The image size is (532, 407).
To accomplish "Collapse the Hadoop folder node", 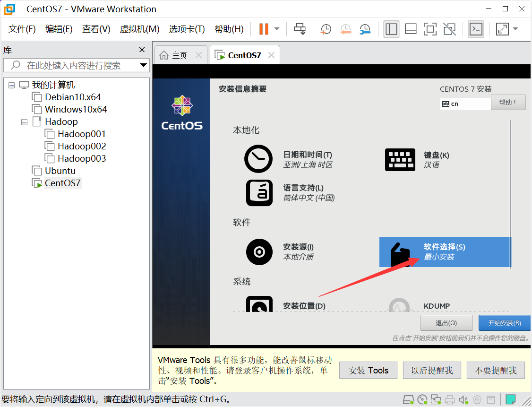I will 24,122.
